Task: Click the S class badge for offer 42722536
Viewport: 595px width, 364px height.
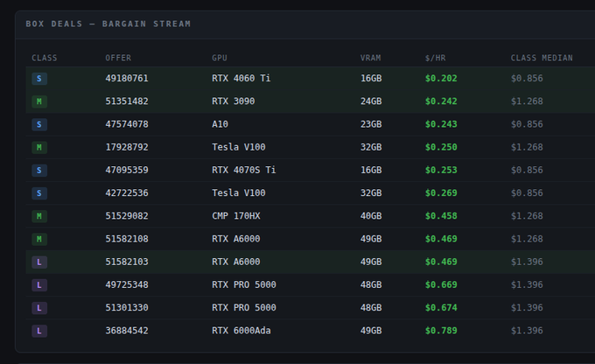Action: point(39,193)
